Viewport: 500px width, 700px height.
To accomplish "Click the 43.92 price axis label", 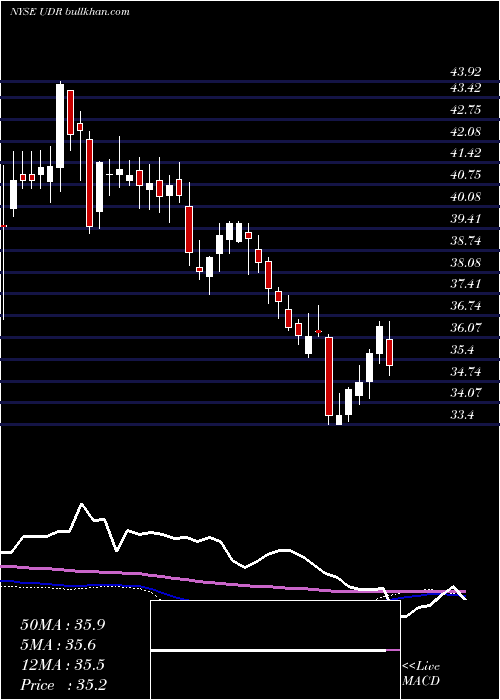I will 465,71.
